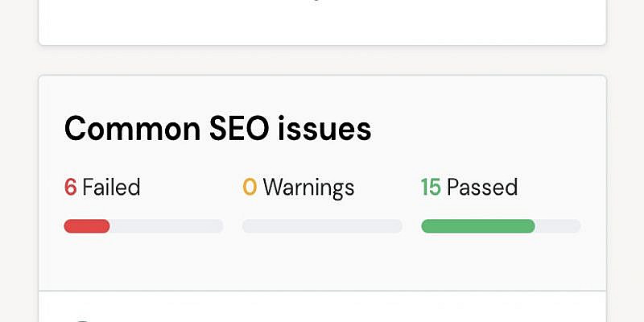Click the word "Passed" label
644x322 pixels.
[x=481, y=188]
